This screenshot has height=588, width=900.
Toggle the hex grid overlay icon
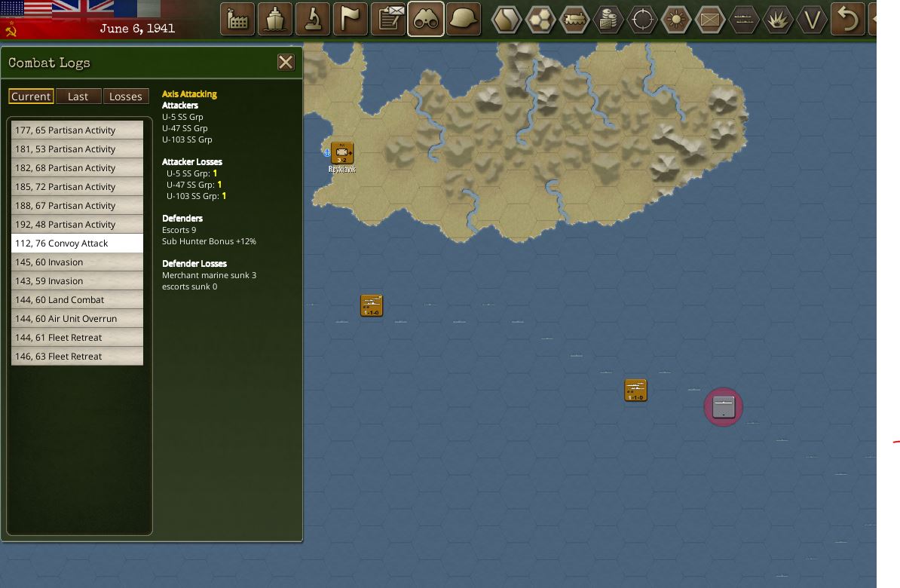click(x=540, y=20)
